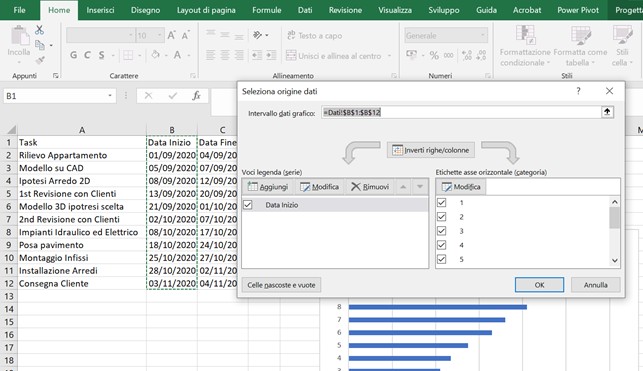
Task: Expand the Name Box dropdown arrow
Action: tap(110, 96)
